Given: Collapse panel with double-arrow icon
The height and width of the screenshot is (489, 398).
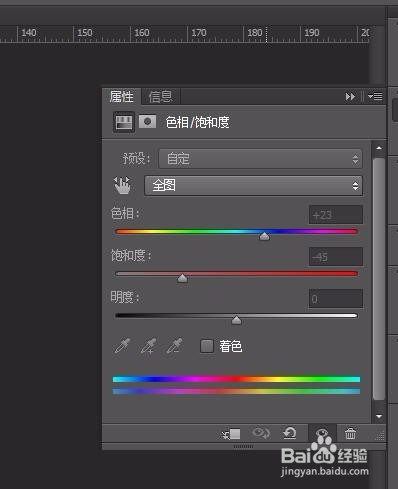Looking at the screenshot, I should pos(350,97).
